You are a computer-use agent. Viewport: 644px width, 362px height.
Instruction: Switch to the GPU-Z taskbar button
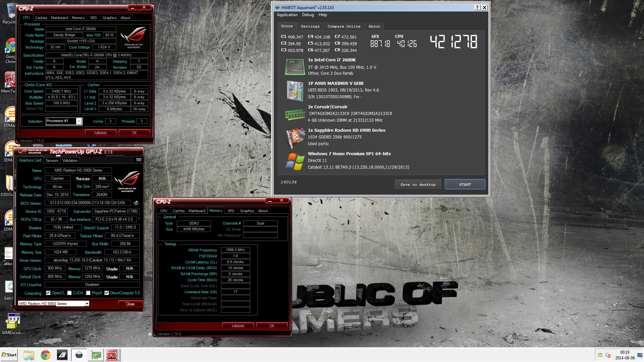point(96,355)
